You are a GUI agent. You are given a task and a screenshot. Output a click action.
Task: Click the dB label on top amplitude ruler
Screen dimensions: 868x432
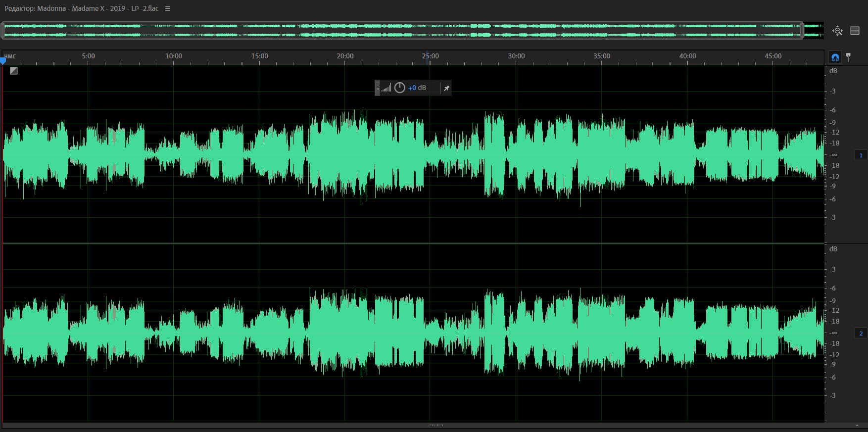[833, 71]
